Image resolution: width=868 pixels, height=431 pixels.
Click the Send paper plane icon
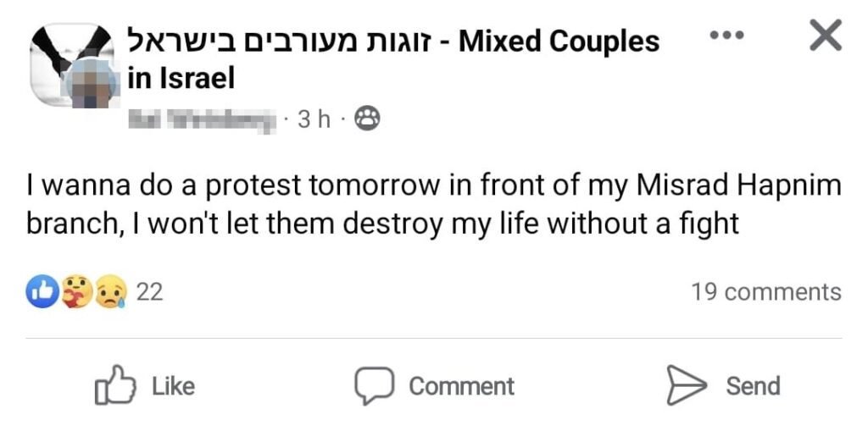(686, 386)
